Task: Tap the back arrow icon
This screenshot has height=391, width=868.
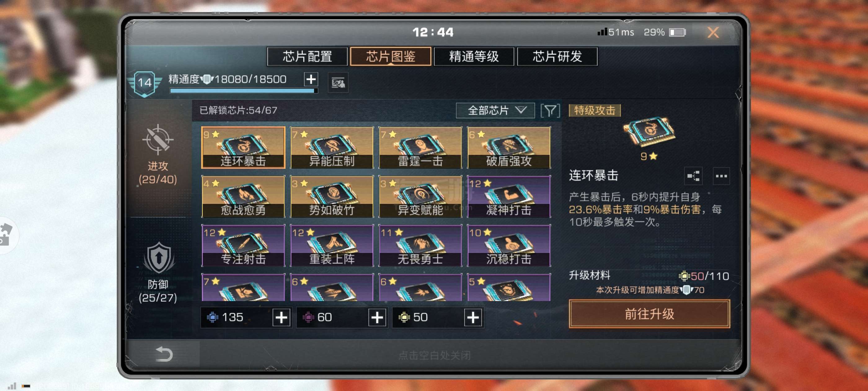Action: 164,354
